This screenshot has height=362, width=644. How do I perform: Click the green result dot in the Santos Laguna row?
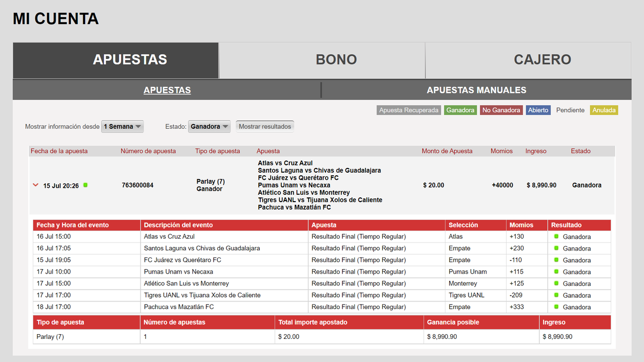[x=557, y=248]
